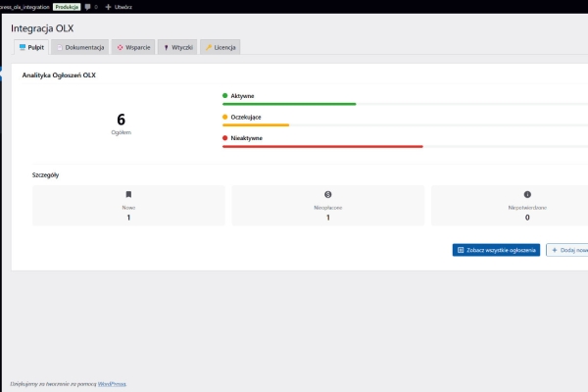
Task: Click the plus icon in Dodaj nowe button
Action: click(555, 250)
